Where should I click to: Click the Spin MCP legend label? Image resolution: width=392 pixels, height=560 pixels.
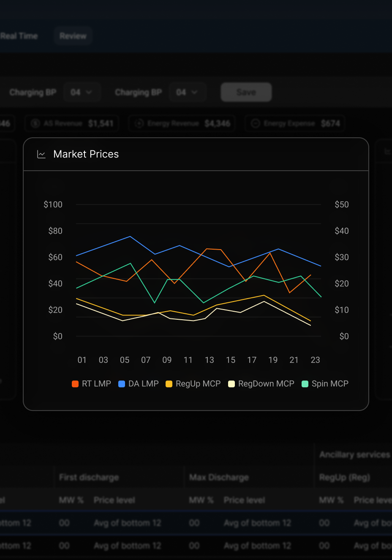tap(330, 383)
